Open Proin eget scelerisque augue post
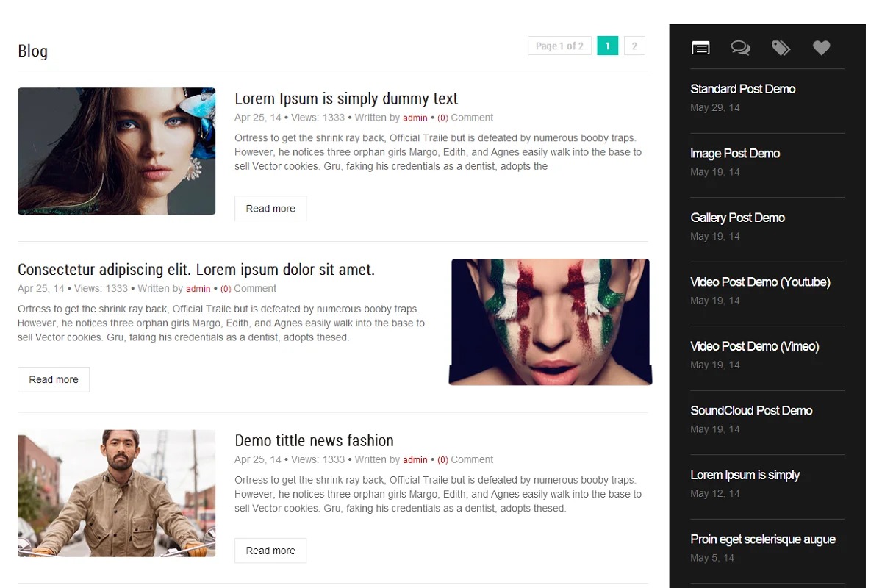Screen dimensions: 882x588 click(x=762, y=539)
